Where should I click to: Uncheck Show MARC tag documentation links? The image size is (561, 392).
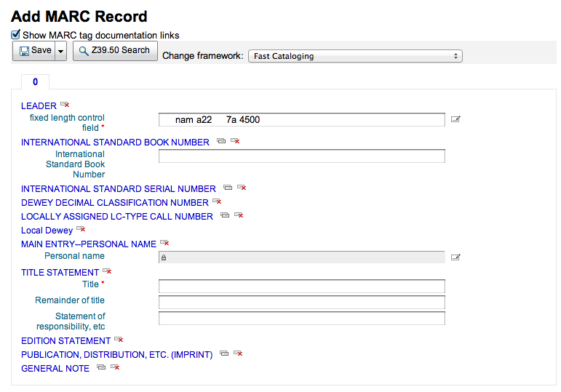pyautogui.click(x=16, y=35)
